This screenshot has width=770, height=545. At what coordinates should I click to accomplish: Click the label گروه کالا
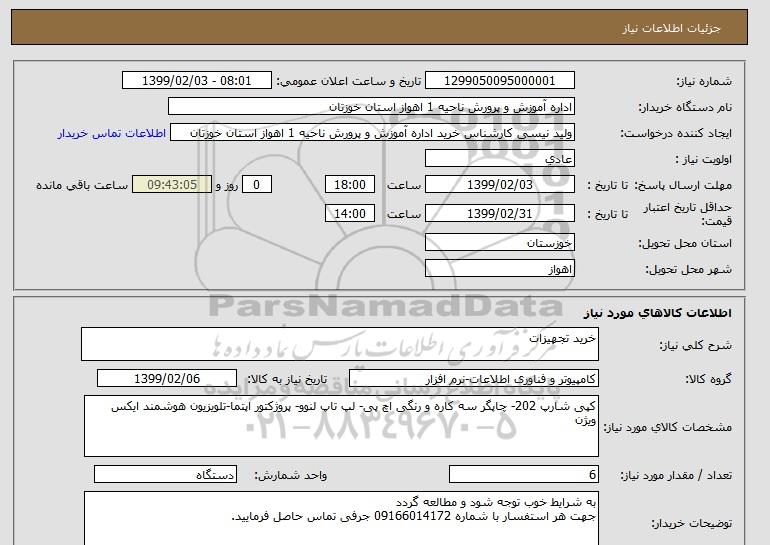pos(709,379)
